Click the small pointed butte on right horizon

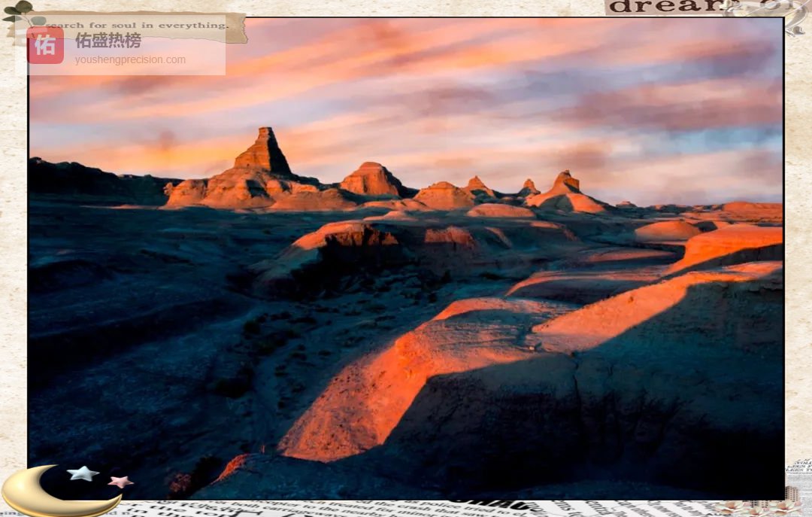pos(566,181)
